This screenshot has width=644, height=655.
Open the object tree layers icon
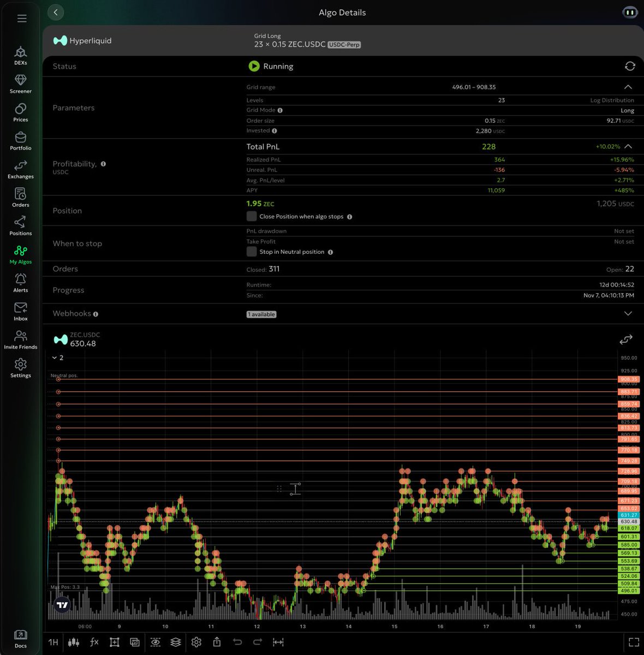176,642
